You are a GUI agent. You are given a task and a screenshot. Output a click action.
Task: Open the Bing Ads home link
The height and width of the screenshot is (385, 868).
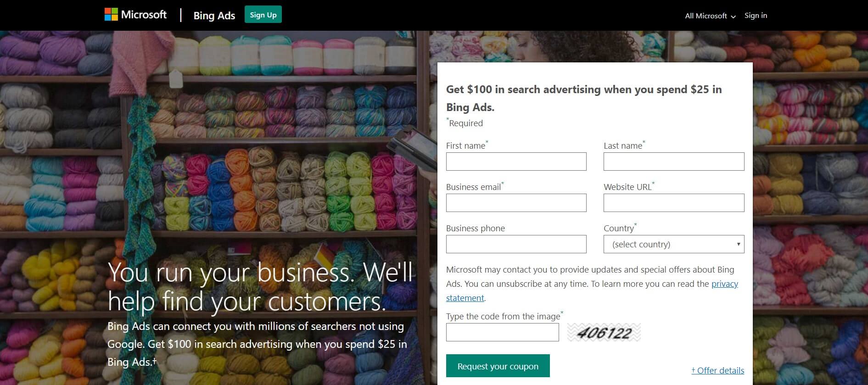(214, 16)
